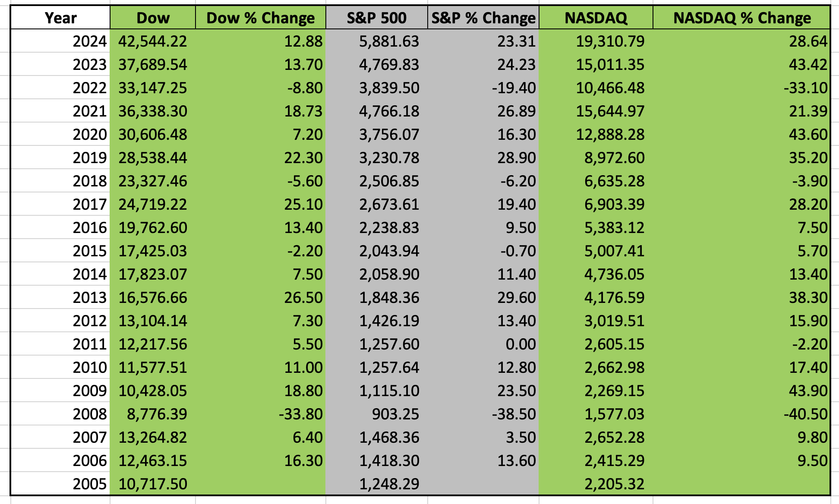
Task: Select the 2005 Dow value 10,717.50
Action: (153, 484)
